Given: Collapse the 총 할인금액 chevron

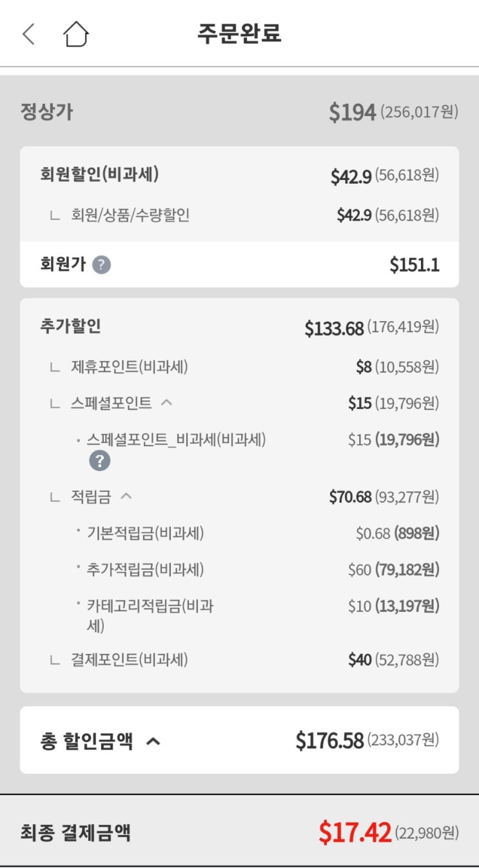Looking at the screenshot, I should pos(153,742).
